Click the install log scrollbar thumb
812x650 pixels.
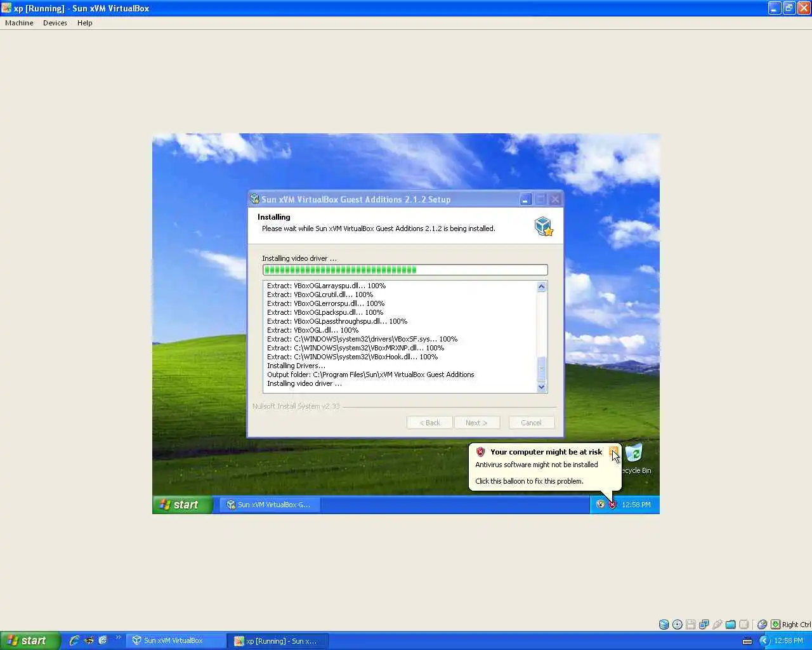click(541, 369)
